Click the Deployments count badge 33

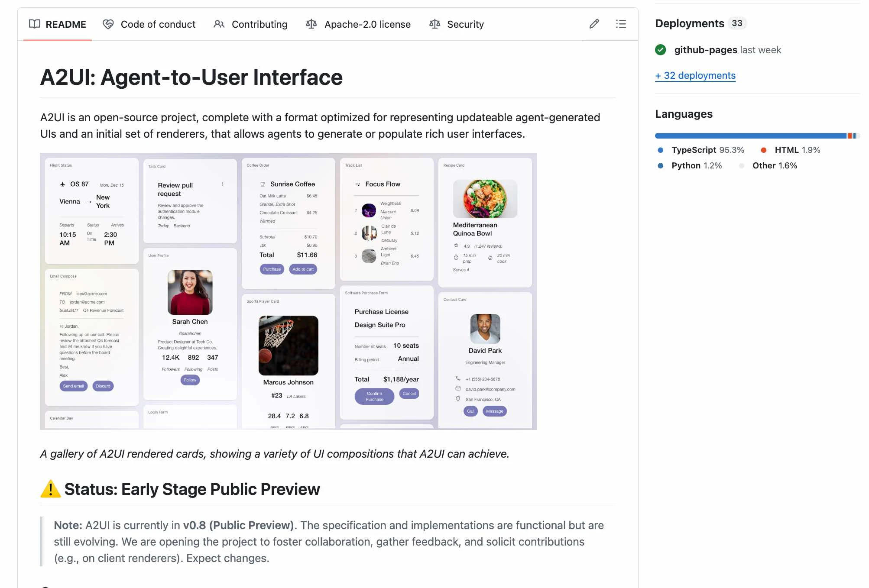(737, 23)
